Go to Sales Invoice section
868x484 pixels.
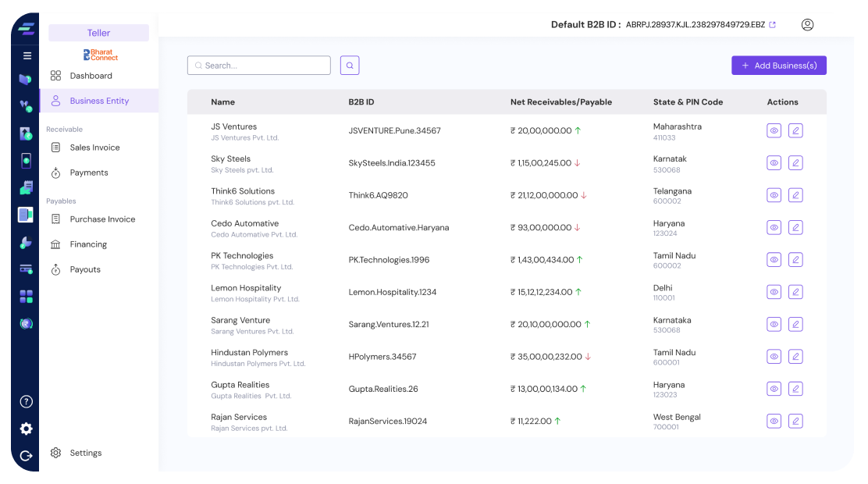coord(94,148)
